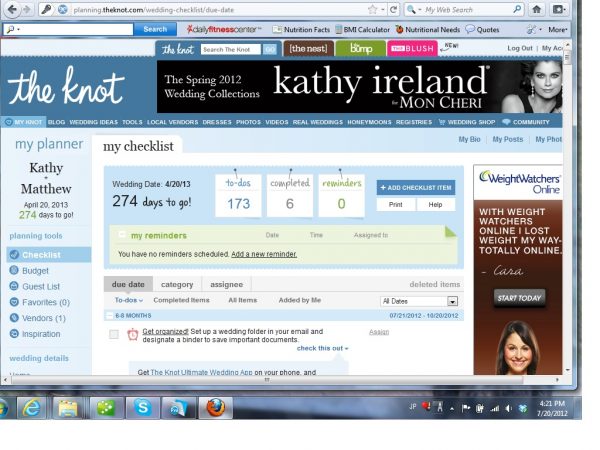Go back with the browser back arrow
600x450 pixels.
12,9
